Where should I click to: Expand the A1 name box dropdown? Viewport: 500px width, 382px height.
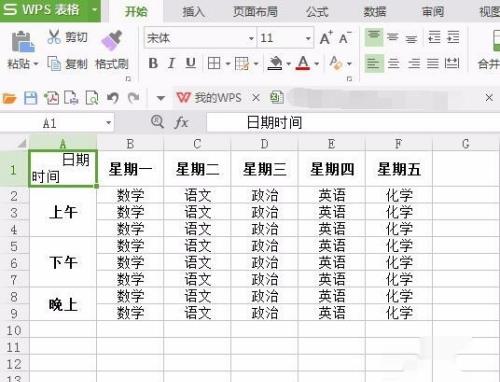pos(108,123)
